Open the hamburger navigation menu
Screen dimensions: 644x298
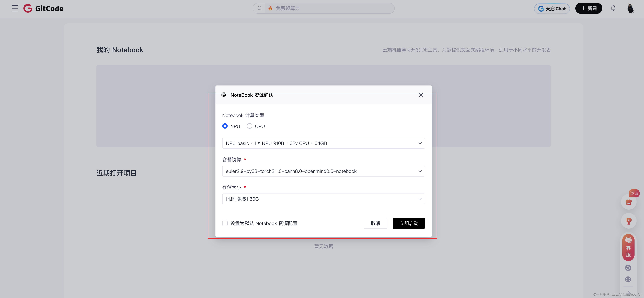click(x=15, y=8)
